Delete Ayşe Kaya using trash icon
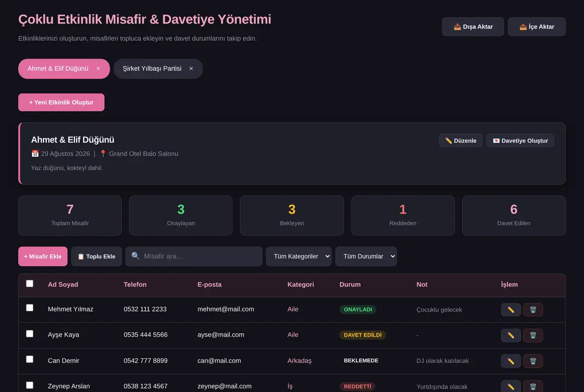 tap(533, 335)
